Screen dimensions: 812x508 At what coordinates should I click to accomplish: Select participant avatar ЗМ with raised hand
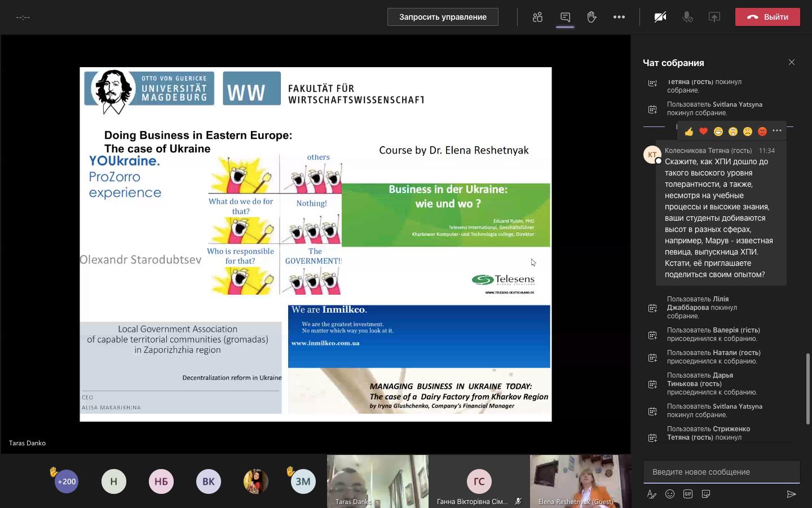(x=303, y=481)
